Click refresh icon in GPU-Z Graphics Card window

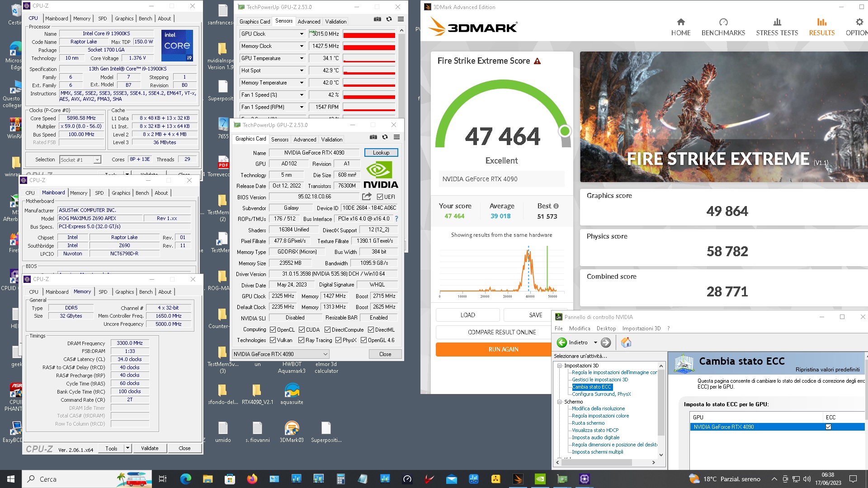point(385,137)
